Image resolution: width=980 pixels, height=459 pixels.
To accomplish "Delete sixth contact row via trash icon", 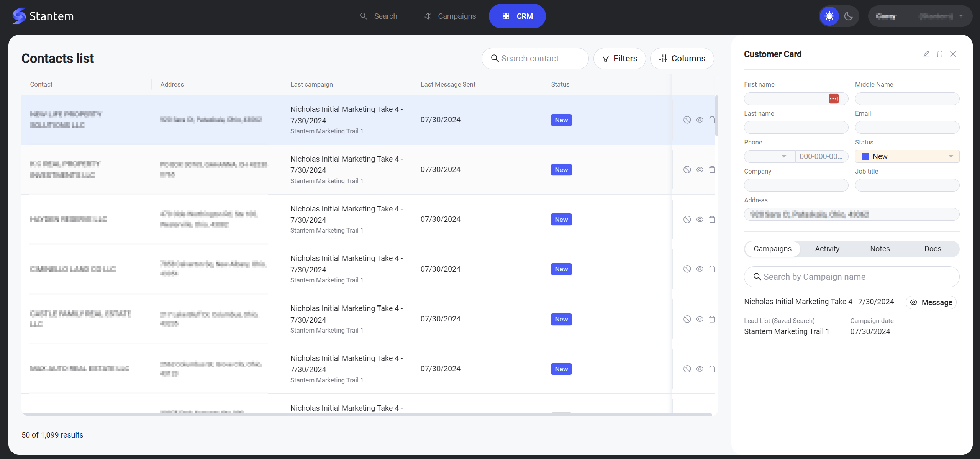I will tap(712, 369).
